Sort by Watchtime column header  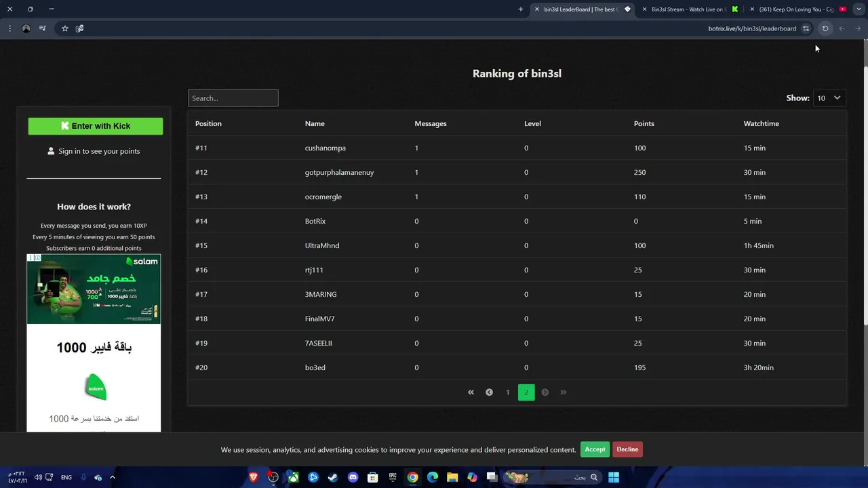[761, 123]
